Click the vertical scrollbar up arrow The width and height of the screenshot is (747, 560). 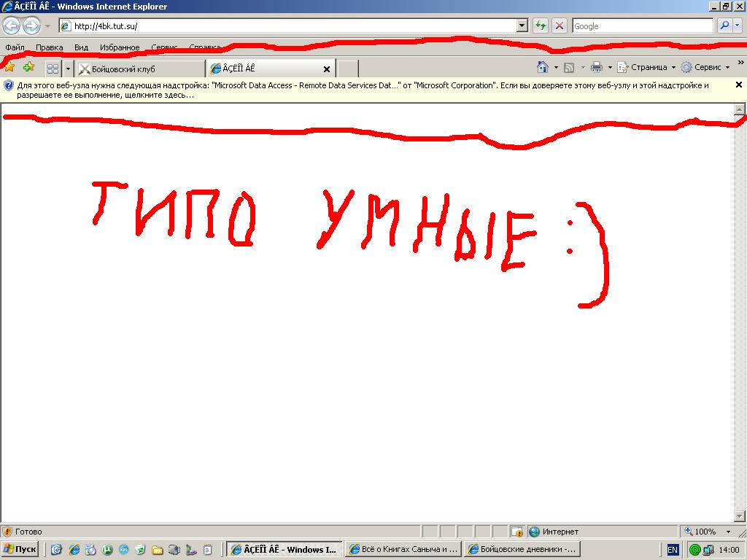tap(740, 109)
